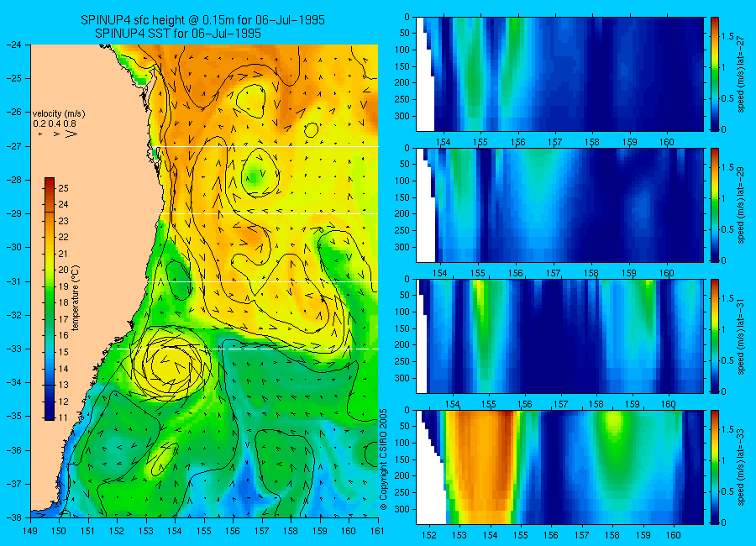
Task: Click the speed color bar for lat=-27
Action: [x=714, y=74]
